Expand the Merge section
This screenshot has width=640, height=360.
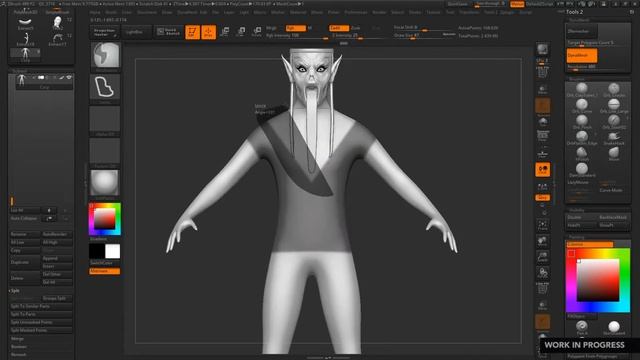(x=17, y=339)
